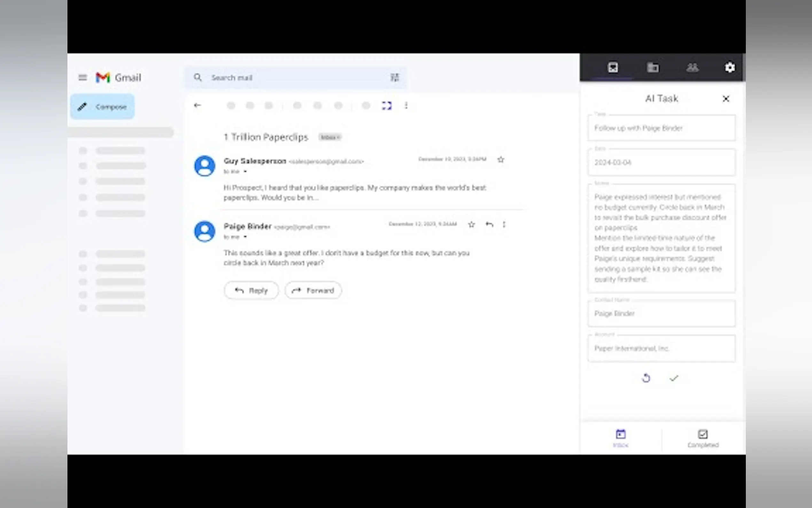Switch to the Completed tab at the panel bottom
This screenshot has width=812, height=508.
pyautogui.click(x=703, y=438)
